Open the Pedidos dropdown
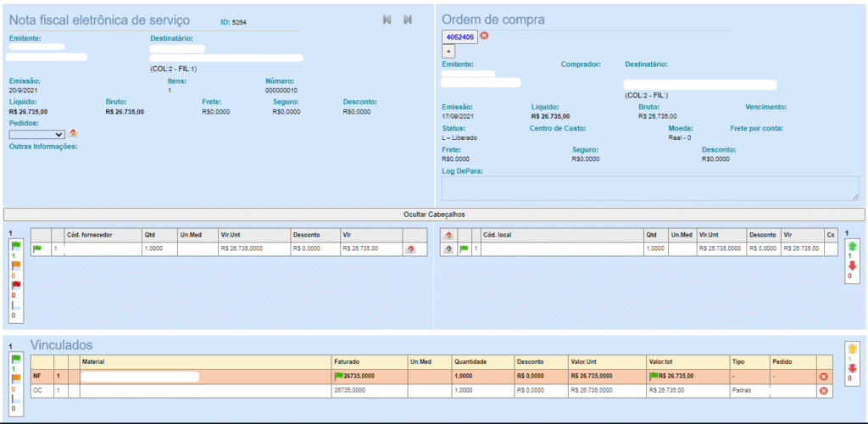The width and height of the screenshot is (868, 424). coord(37,134)
